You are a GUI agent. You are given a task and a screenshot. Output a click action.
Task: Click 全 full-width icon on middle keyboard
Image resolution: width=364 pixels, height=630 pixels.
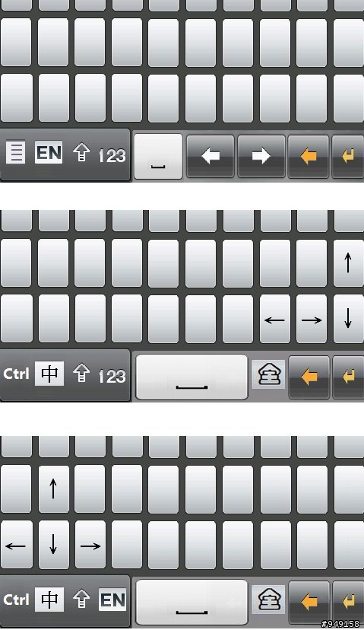(268, 374)
